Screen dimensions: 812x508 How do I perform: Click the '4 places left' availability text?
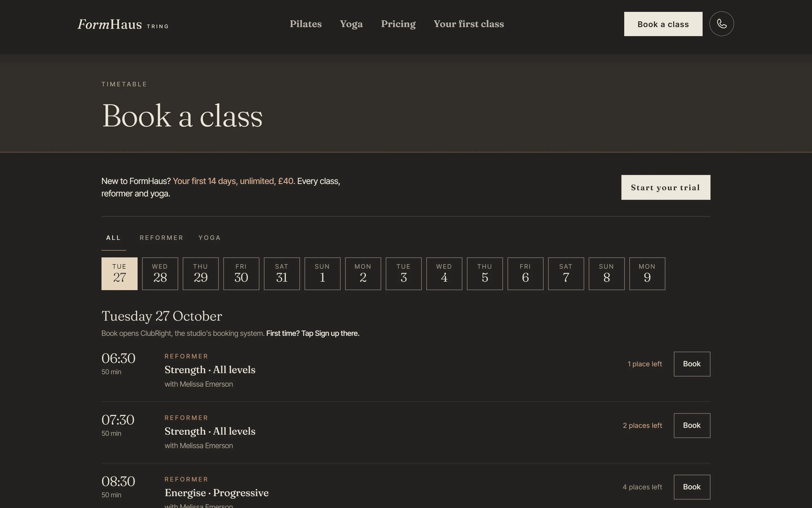point(642,487)
